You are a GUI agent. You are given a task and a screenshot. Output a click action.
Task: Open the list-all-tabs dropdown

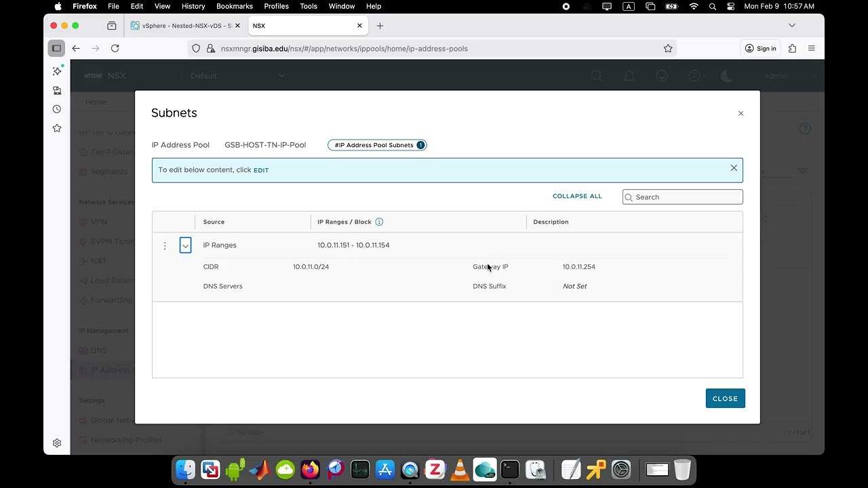pos(791,26)
